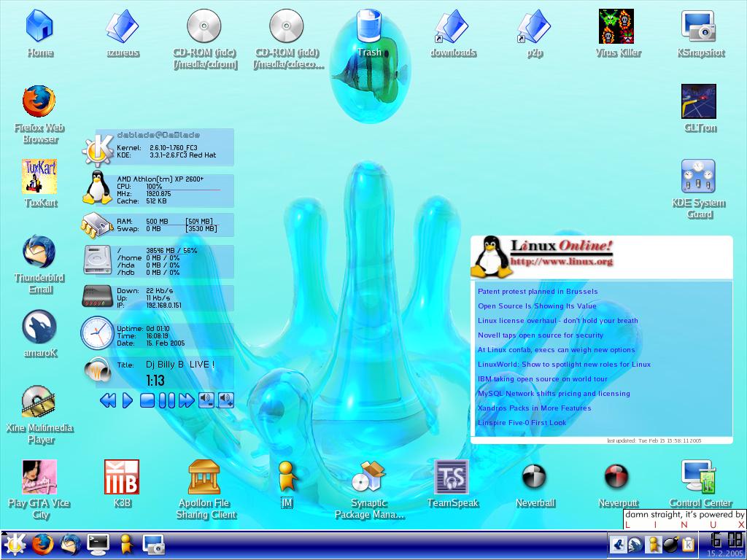
Task: Open the Trash icon on desktop
Action: [x=369, y=26]
